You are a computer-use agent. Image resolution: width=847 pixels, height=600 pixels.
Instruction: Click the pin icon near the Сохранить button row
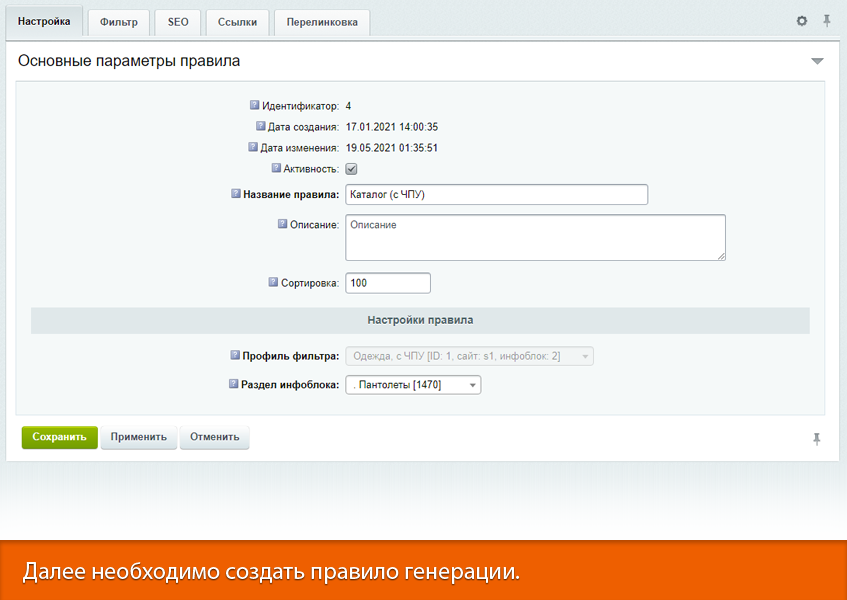pyautogui.click(x=817, y=437)
